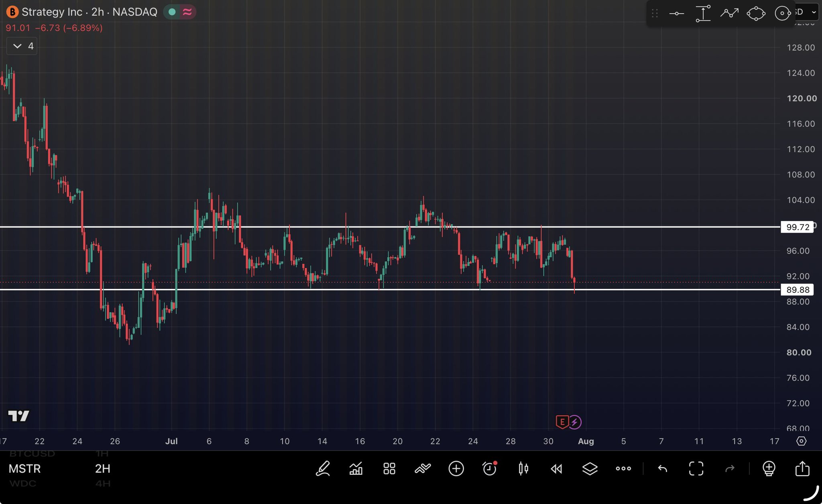Enter fullscreen chart mode

tap(696, 468)
